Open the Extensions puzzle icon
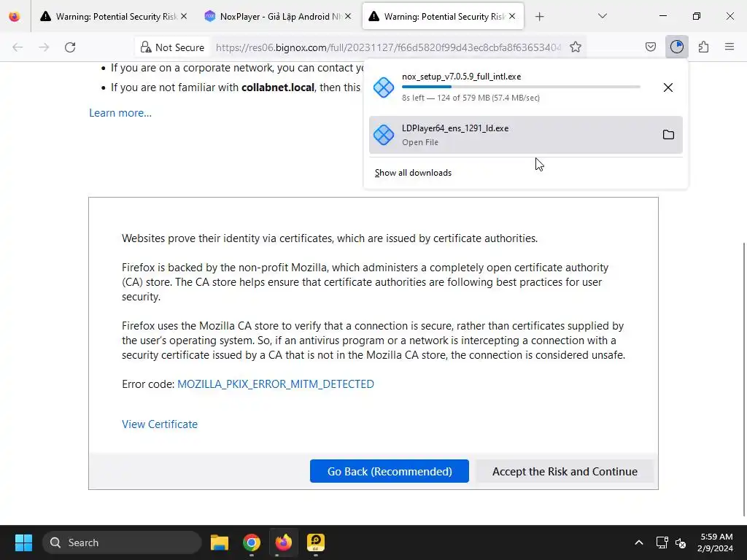 point(703,47)
